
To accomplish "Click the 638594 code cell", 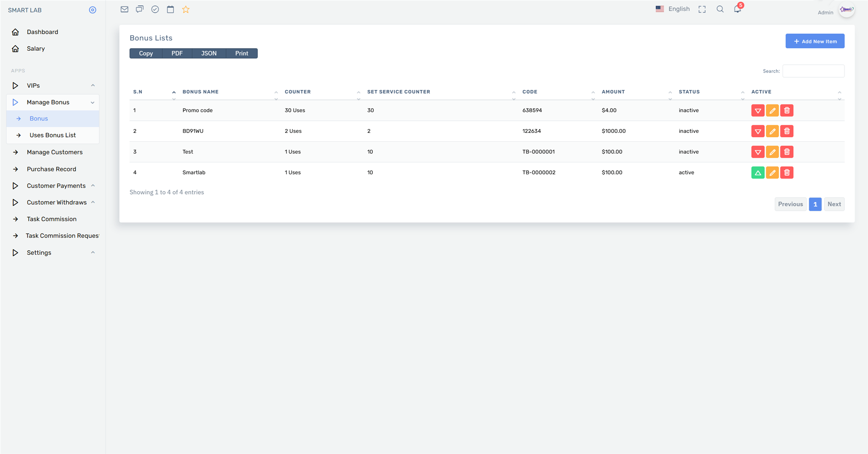I will (x=532, y=110).
